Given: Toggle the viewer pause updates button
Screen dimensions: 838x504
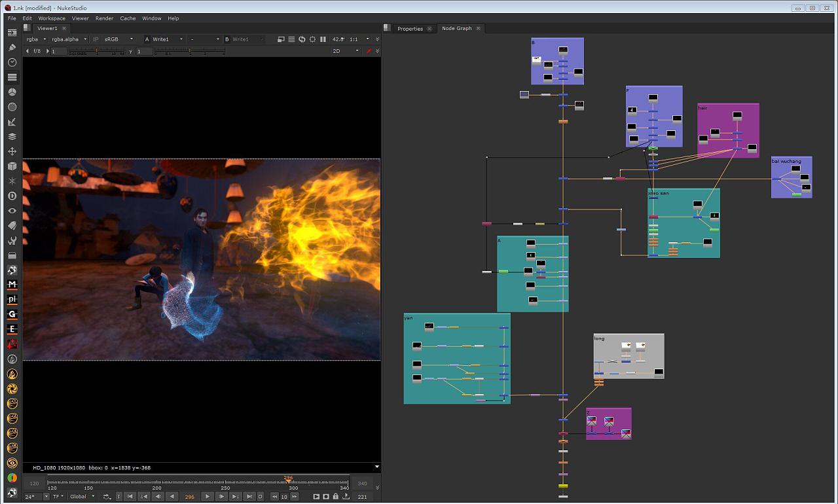Looking at the screenshot, I should [x=323, y=39].
